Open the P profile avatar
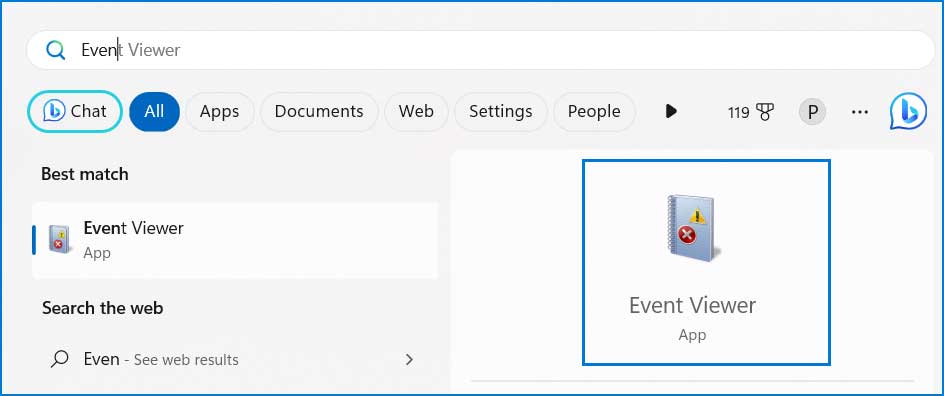 [812, 112]
